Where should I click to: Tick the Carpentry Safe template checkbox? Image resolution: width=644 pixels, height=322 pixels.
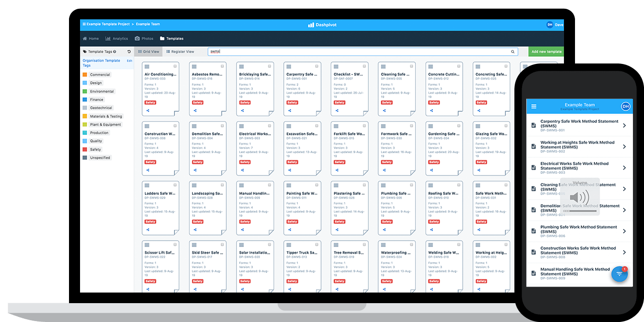point(317,67)
